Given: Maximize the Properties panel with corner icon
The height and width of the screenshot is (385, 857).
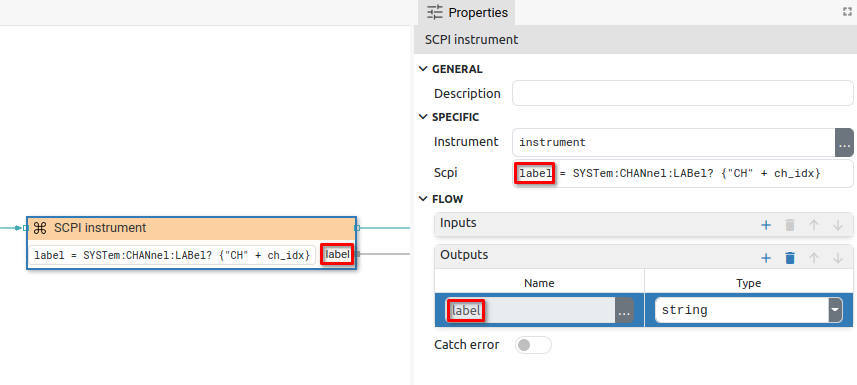Looking at the screenshot, I should (848, 12).
